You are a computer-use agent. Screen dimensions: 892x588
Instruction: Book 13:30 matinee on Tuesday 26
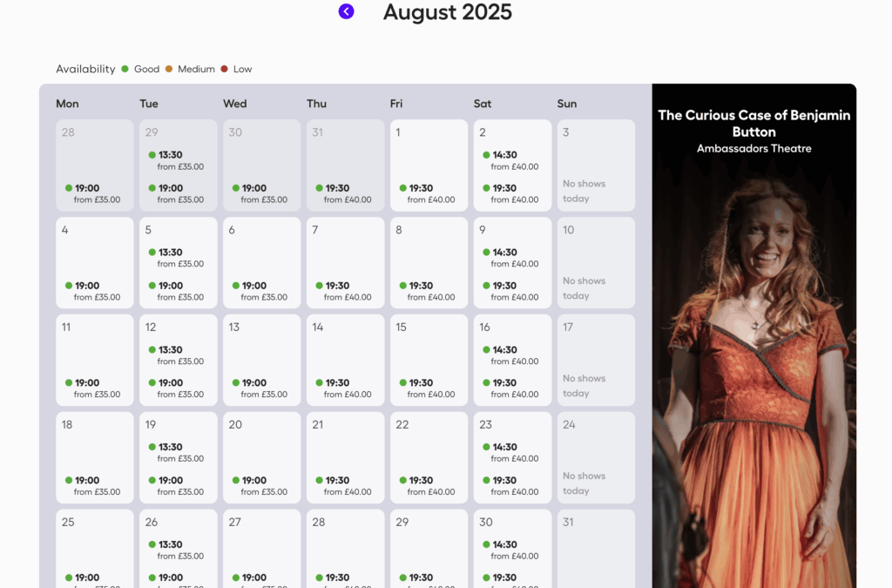[176, 550]
